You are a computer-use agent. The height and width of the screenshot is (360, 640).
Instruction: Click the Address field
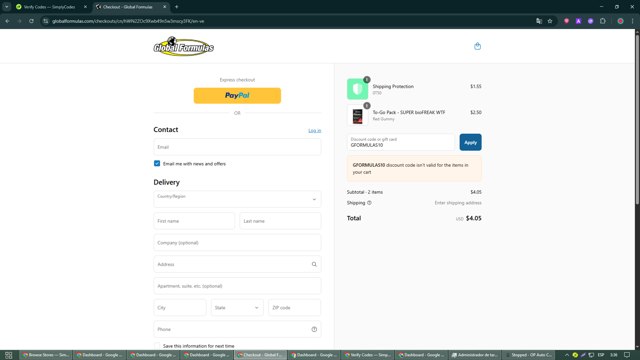pyautogui.click(x=237, y=264)
